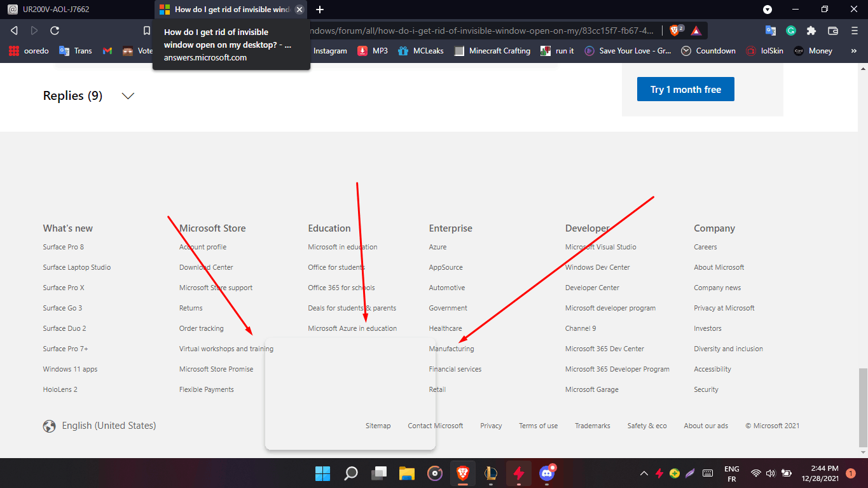This screenshot has width=868, height=488.
Task: Open the Microsoft in education link
Action: pyautogui.click(x=343, y=247)
